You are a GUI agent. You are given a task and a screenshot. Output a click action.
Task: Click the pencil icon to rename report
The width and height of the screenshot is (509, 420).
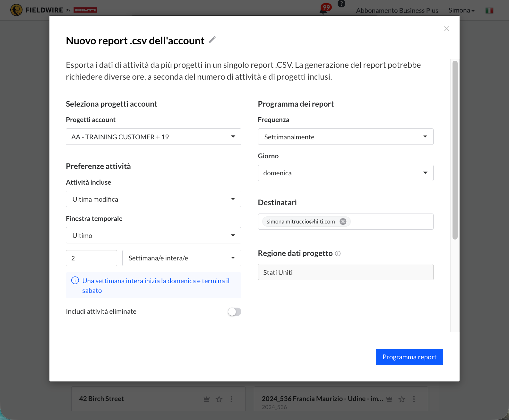click(212, 40)
